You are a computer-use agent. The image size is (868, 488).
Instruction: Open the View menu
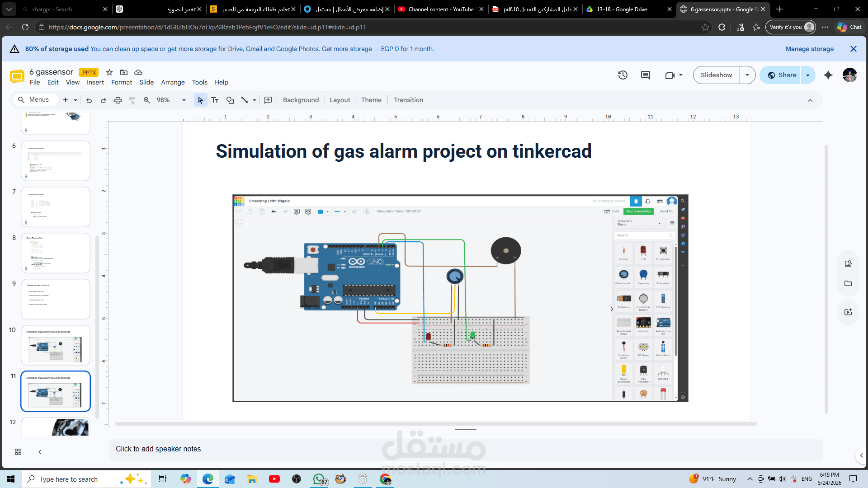click(x=73, y=82)
